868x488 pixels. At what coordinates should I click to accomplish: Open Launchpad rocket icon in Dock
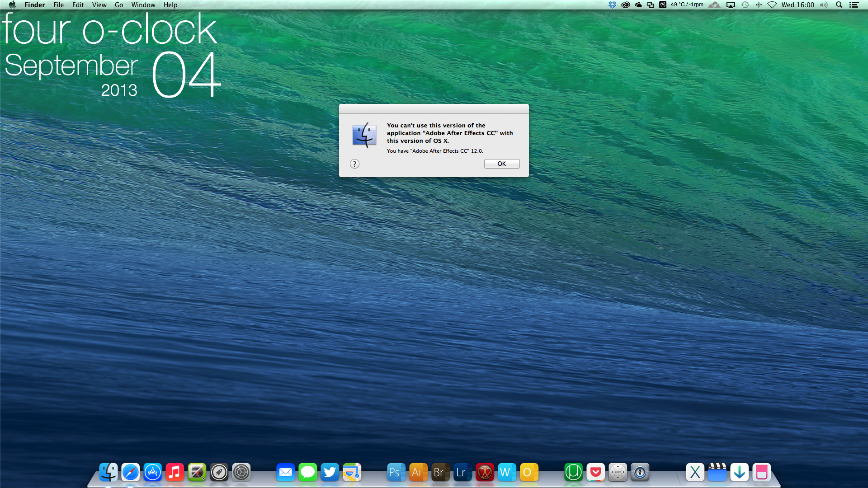(x=219, y=472)
